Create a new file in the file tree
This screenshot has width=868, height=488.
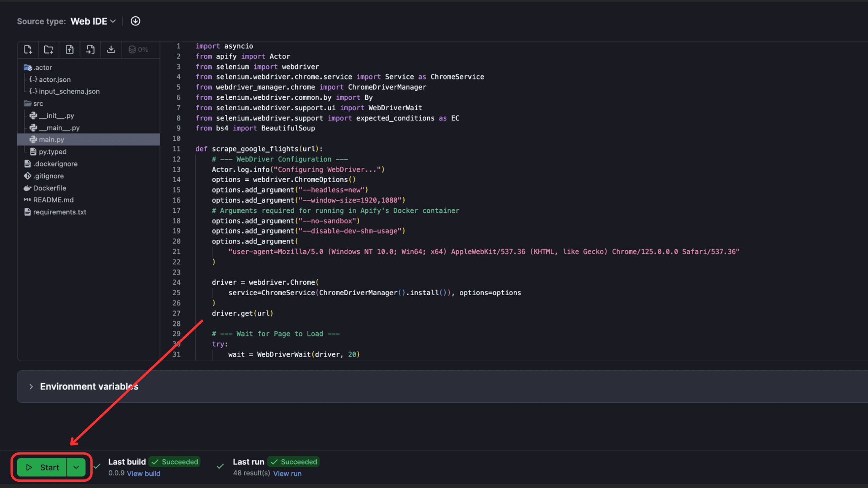(27, 49)
